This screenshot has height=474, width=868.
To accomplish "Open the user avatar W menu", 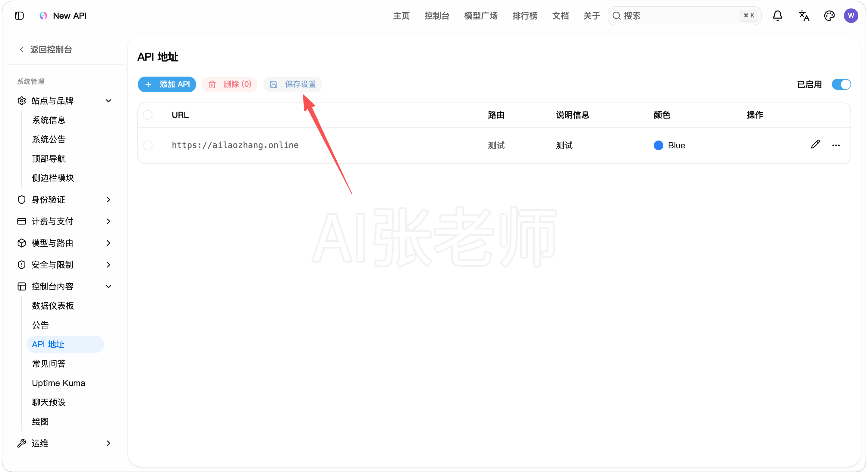I will point(851,16).
